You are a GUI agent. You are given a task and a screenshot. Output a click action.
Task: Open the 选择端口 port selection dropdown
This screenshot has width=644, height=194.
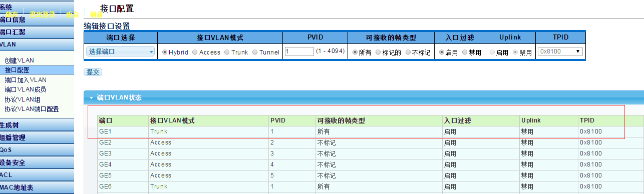[121, 51]
